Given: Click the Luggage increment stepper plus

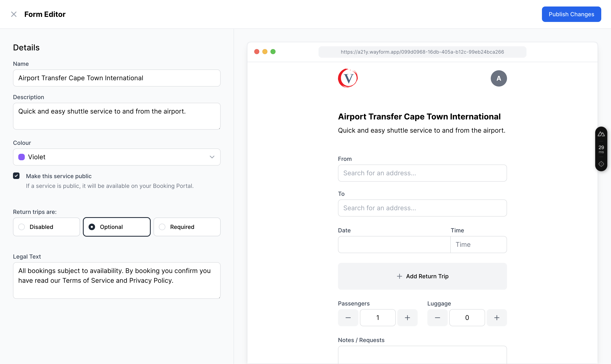Looking at the screenshot, I should [x=497, y=318].
